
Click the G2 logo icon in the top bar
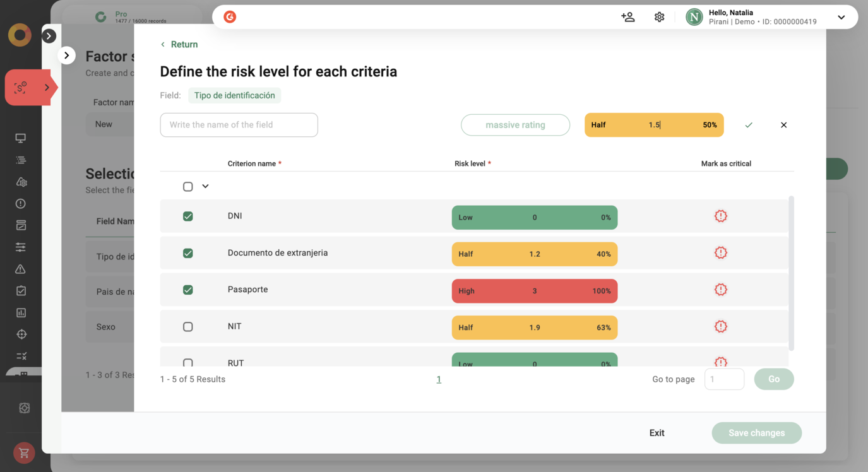coord(230,17)
